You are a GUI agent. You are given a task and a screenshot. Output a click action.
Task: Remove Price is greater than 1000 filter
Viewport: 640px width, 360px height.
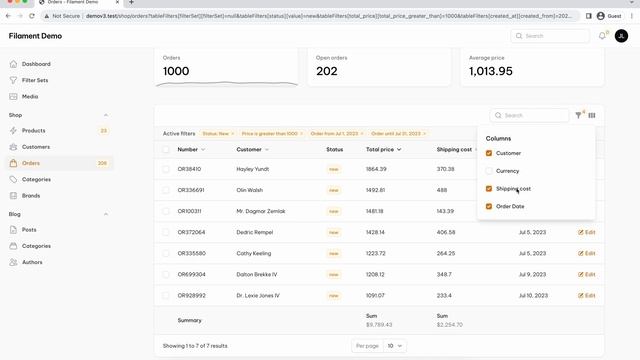coord(302,134)
